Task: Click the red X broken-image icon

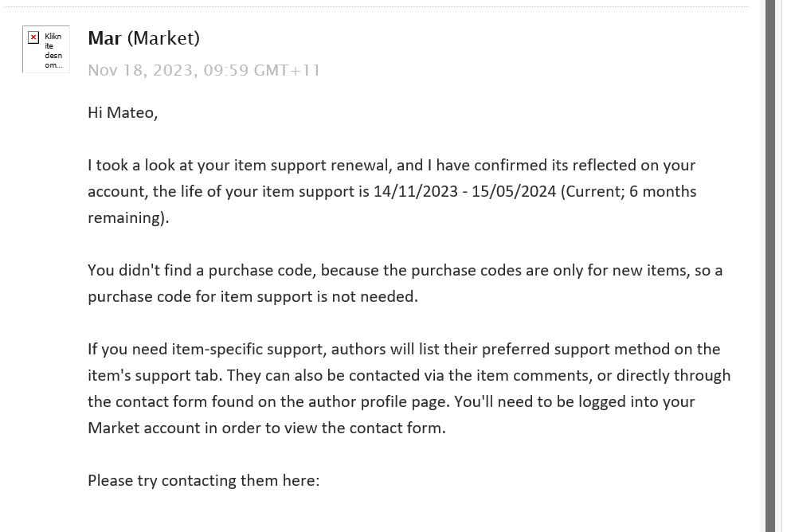Action: (33, 37)
